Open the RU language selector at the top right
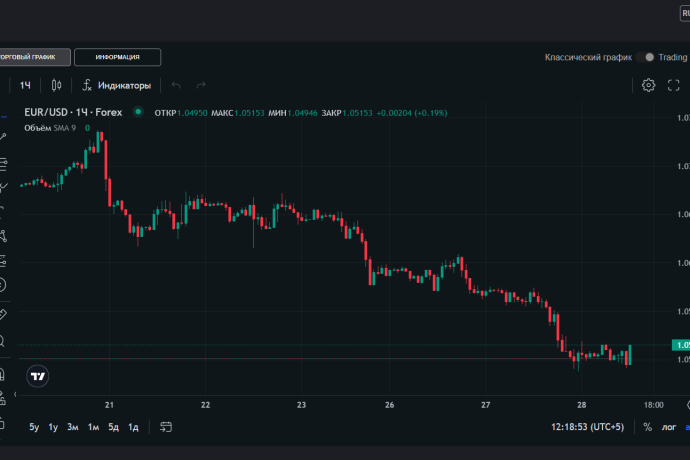 (685, 13)
